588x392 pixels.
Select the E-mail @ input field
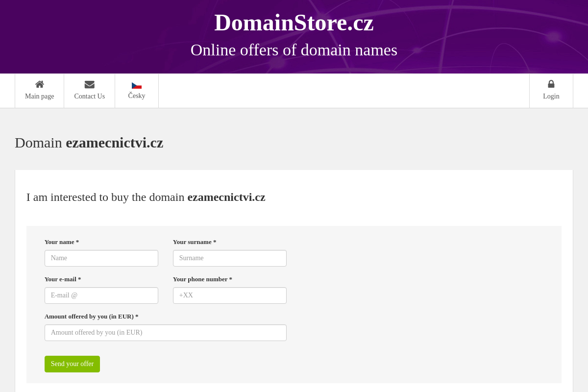(x=101, y=295)
